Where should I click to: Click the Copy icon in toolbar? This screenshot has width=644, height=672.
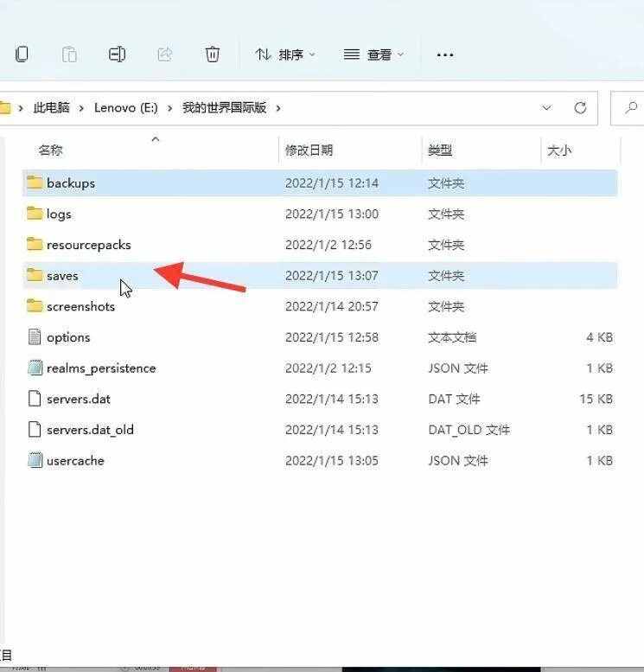tap(22, 54)
